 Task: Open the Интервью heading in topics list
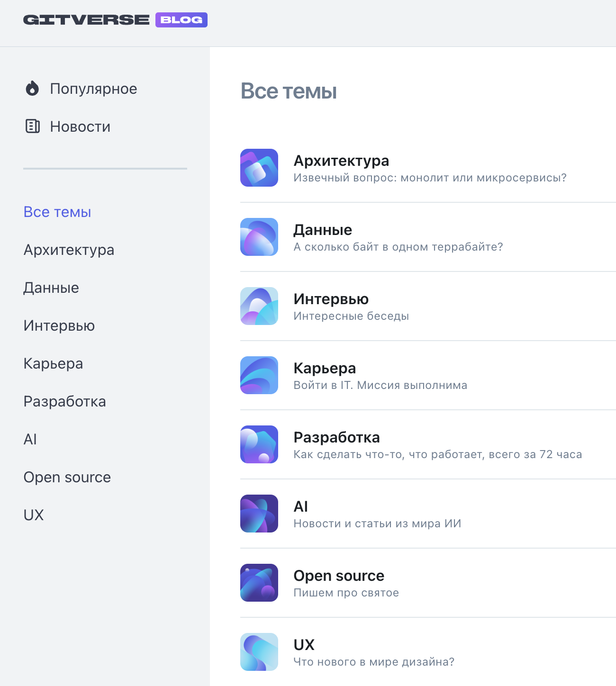click(x=331, y=299)
